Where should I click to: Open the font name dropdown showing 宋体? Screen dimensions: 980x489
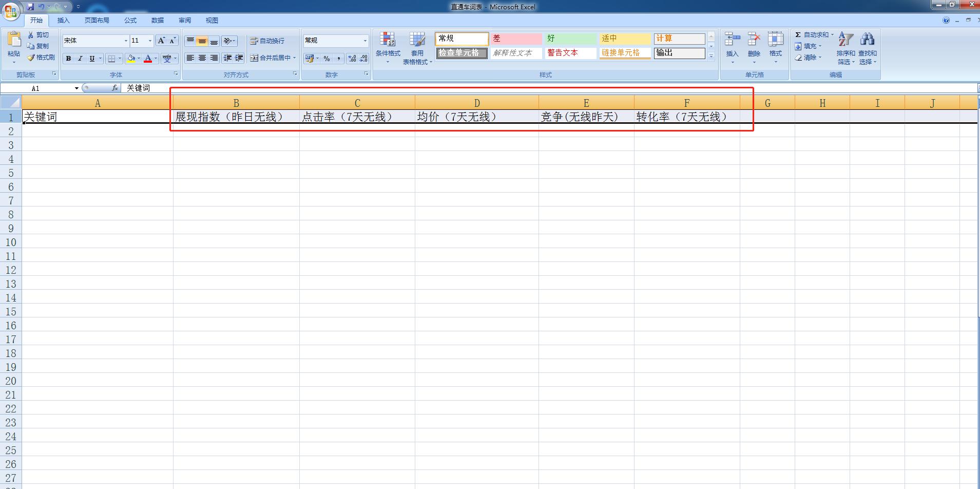pos(126,41)
